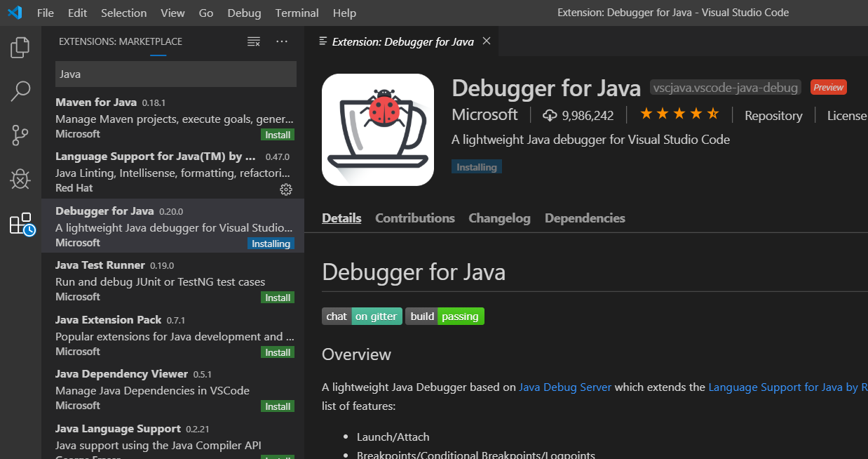This screenshot has height=459, width=868.
Task: Clear extensions search results icon
Action: point(254,41)
